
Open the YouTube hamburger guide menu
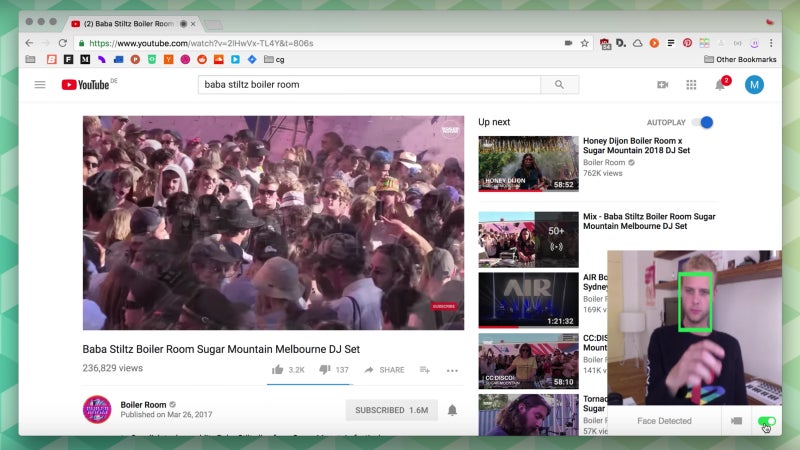40,85
